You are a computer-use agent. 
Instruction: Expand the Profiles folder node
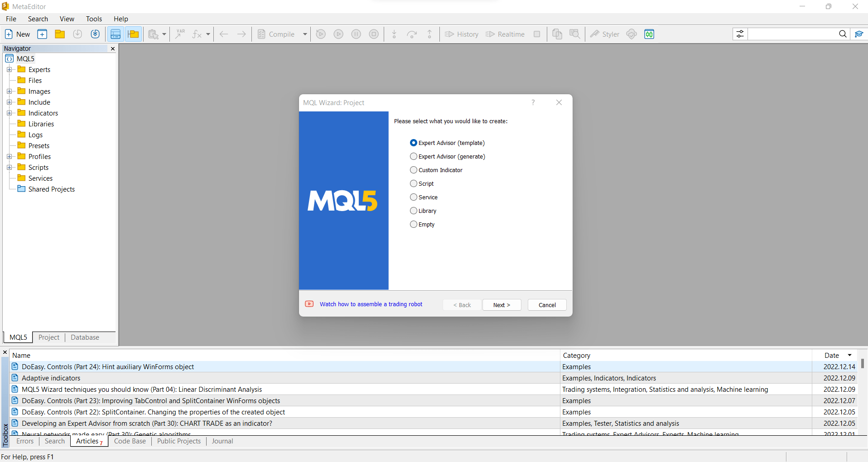(9, 156)
